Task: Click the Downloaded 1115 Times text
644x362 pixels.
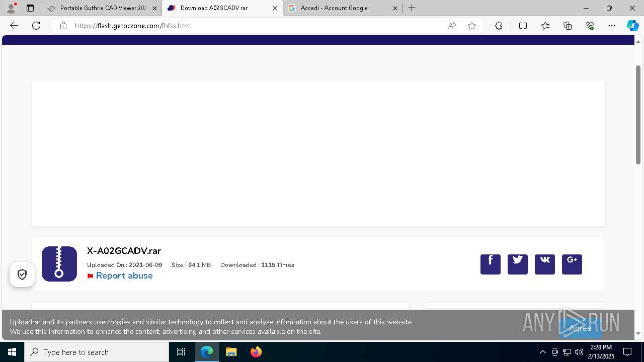Action: click(257, 265)
